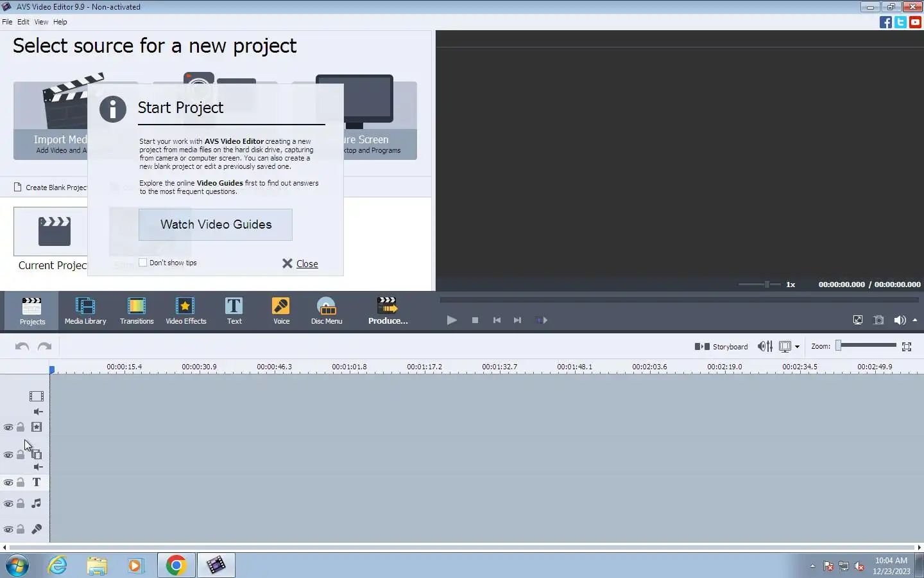Viewport: 924px width, 578px height.
Task: Take a snapshot of the preview
Action: (x=878, y=320)
